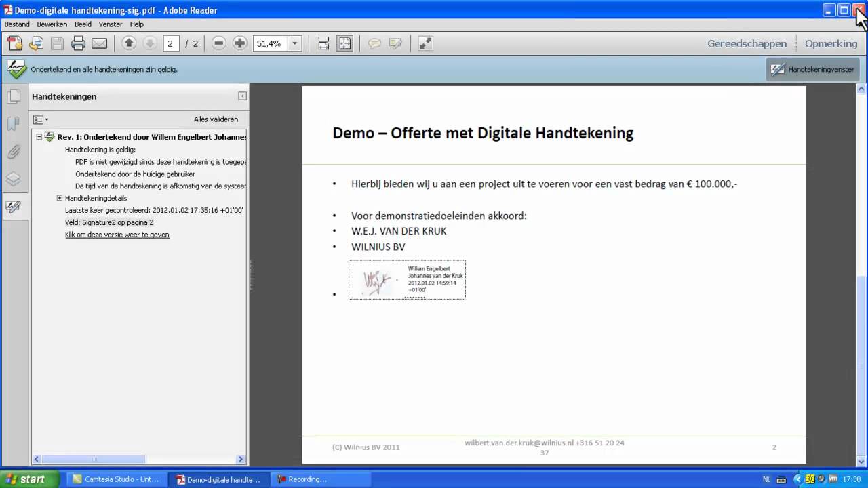The height and width of the screenshot is (488, 868).
Task: Open the Bewerken menu
Action: pos(52,24)
